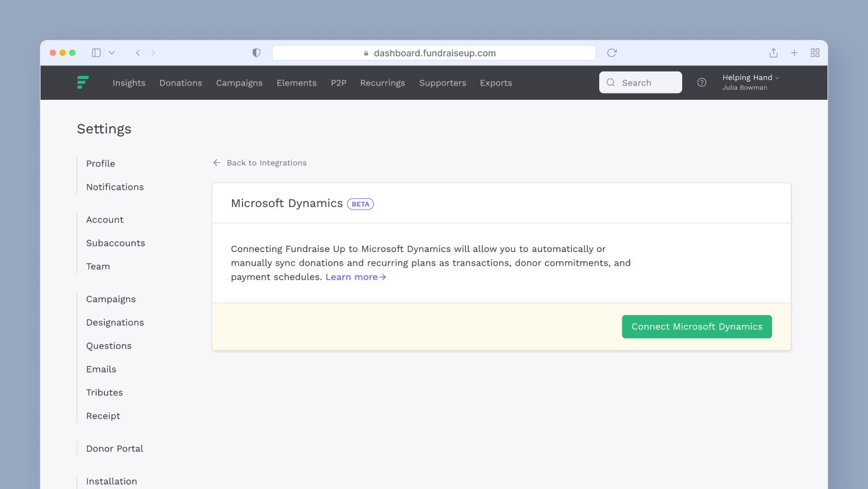
Task: Select Donor Portal in settings sidebar
Action: [115, 449]
